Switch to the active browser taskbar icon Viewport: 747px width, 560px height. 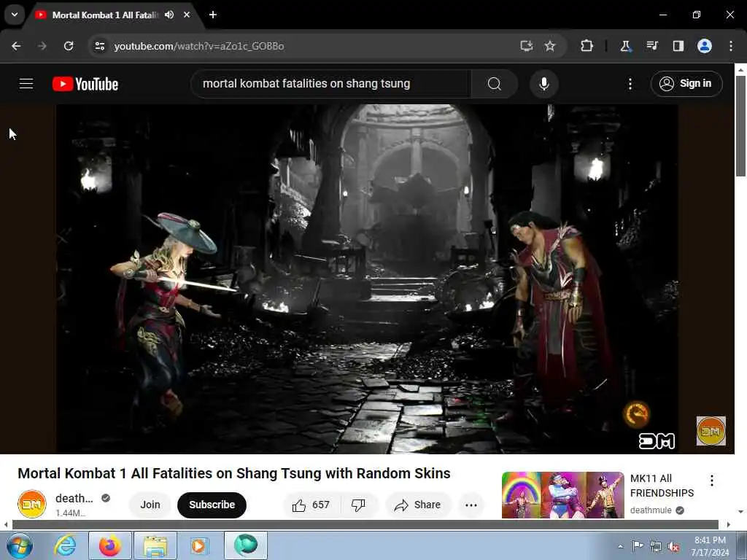point(245,545)
